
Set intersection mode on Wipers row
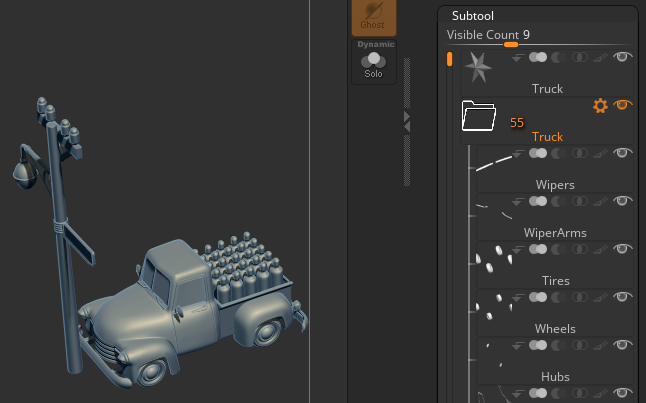pos(580,153)
